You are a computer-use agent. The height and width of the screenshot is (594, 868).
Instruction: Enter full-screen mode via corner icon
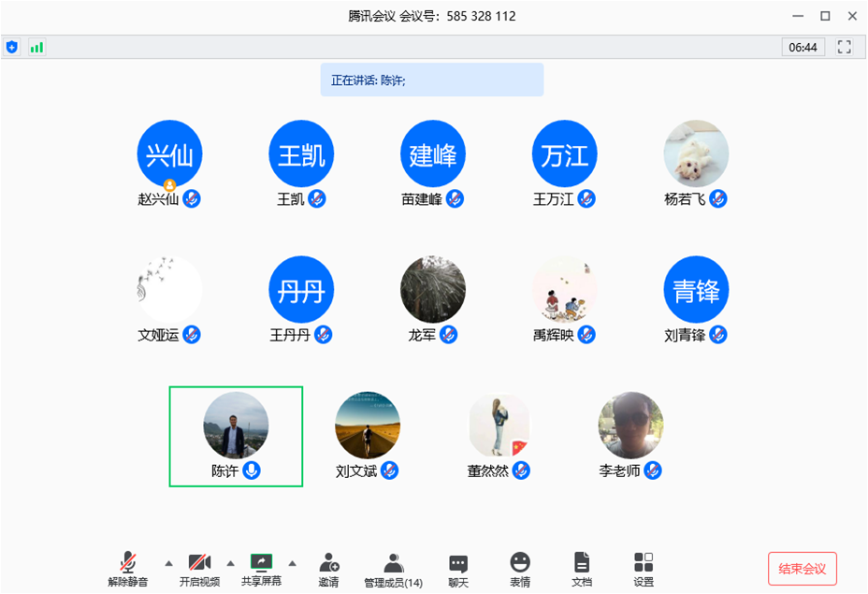[x=844, y=47]
